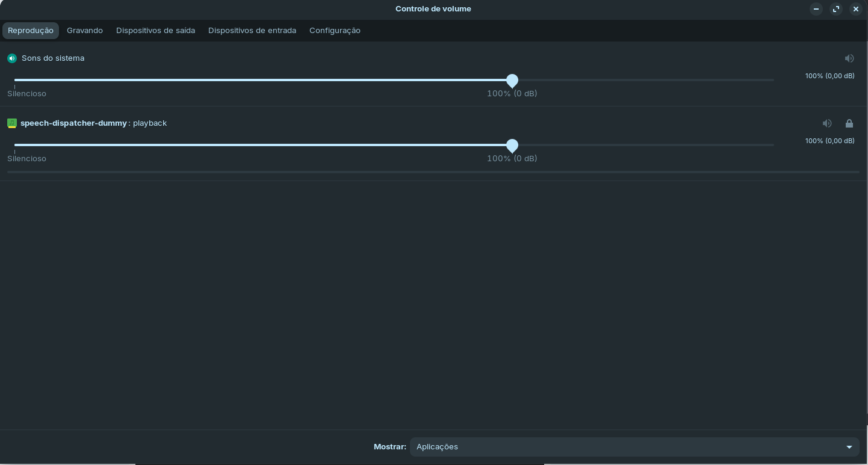Click the Silencioso mark under Sons do sistema
Screen dimensions: 868x465
[26, 94]
